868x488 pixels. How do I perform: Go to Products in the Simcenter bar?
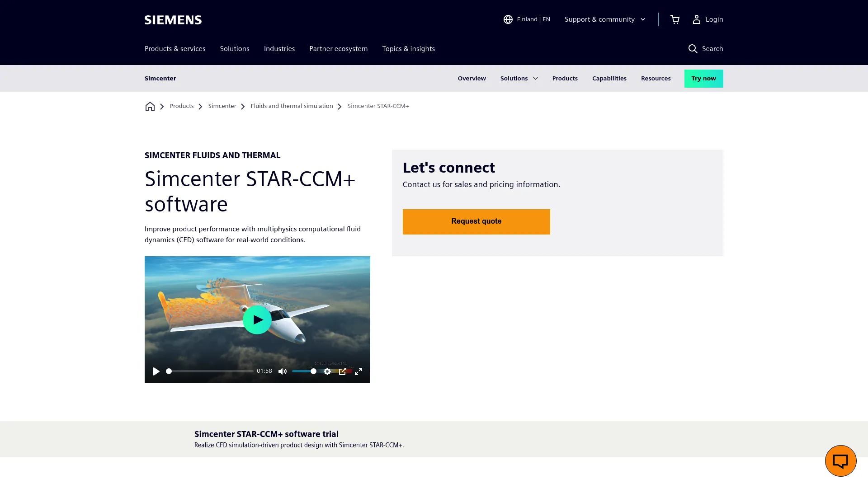565,79
